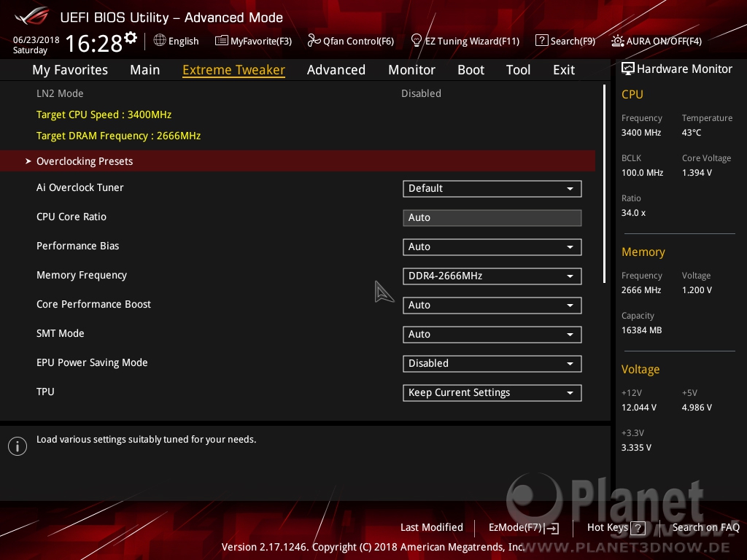Click the Hardware Monitor screen icon
This screenshot has width=747, height=560.
[628, 69]
